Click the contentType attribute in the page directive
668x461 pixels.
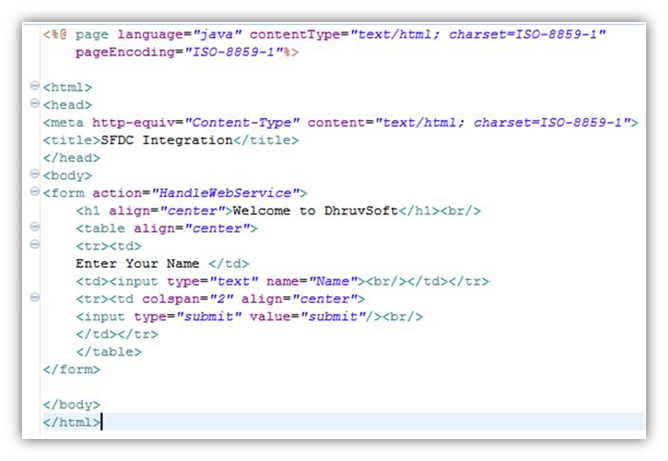tap(428, 34)
